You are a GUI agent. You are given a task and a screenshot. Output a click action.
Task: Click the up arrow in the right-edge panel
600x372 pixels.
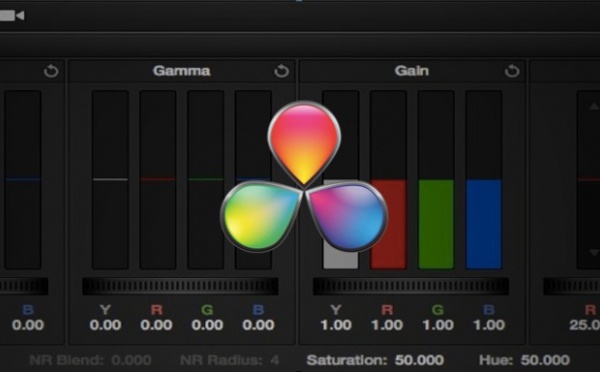pos(593,106)
